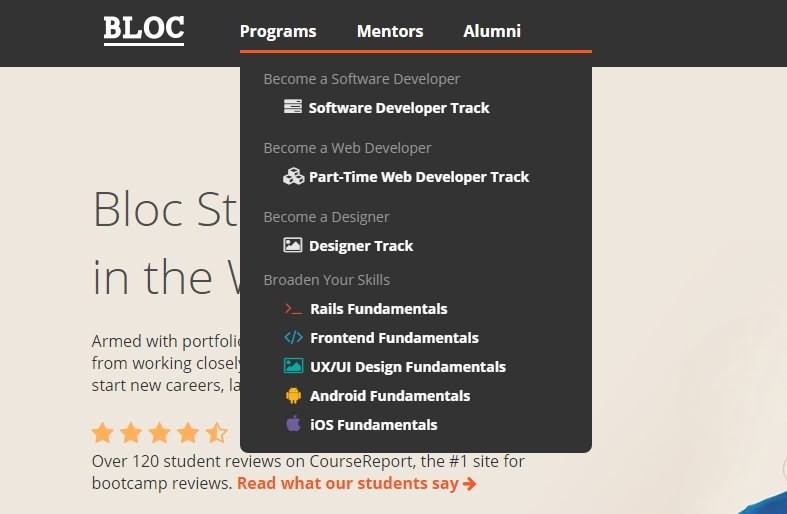Choose Part-Time Web Developer Track

tap(419, 177)
